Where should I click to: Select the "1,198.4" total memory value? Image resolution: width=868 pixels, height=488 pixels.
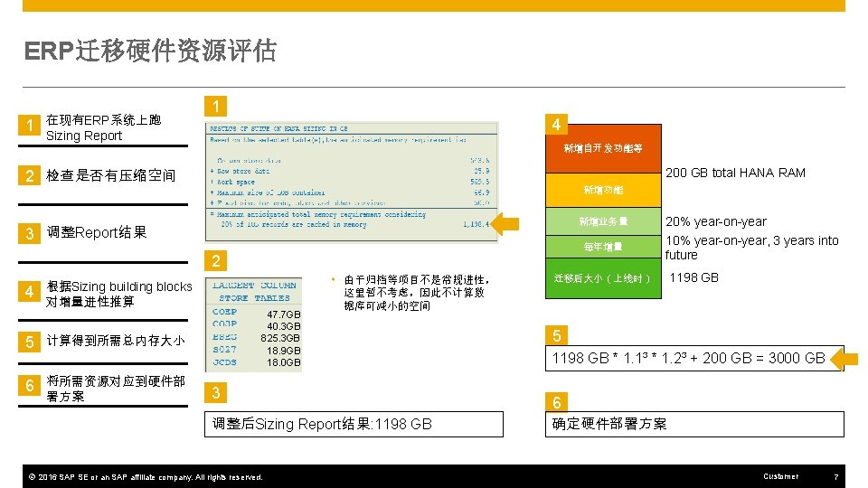(476, 224)
